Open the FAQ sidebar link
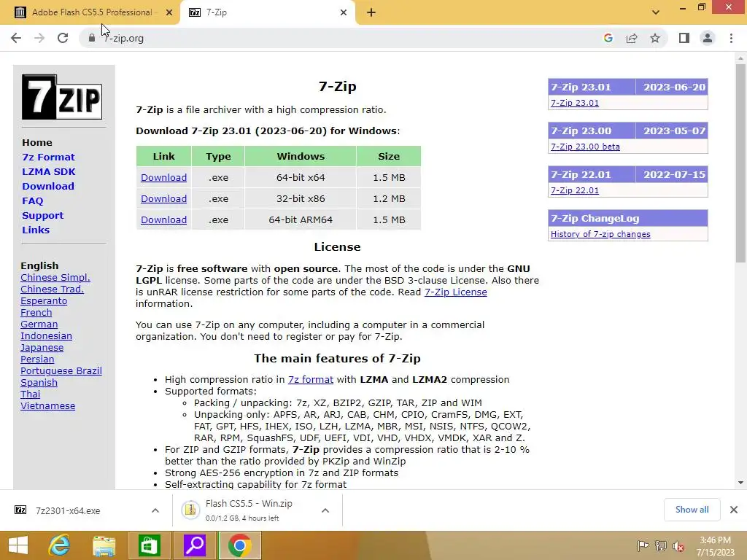The width and height of the screenshot is (747, 560). pyautogui.click(x=32, y=201)
